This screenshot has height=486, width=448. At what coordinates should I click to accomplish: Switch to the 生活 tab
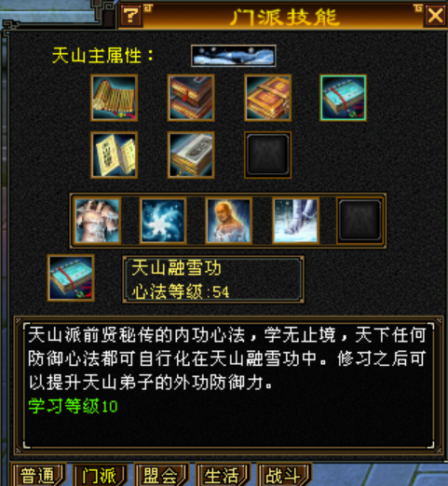tap(223, 475)
